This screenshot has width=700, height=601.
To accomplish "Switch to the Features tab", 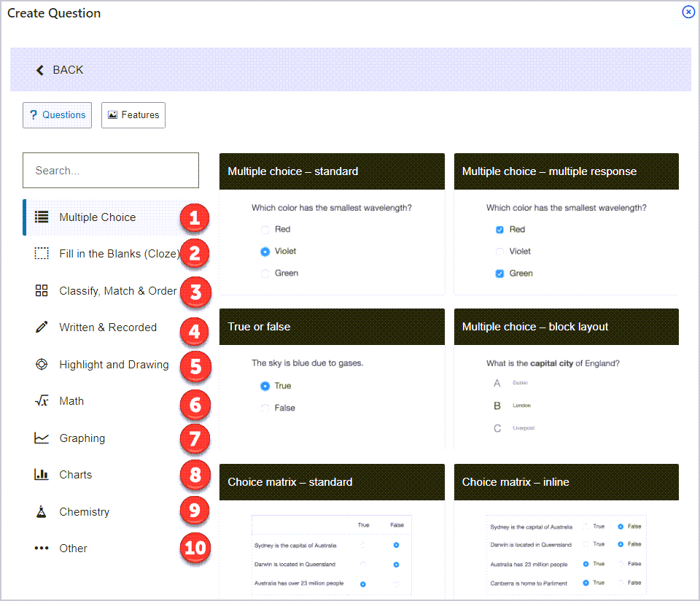I will click(x=133, y=115).
